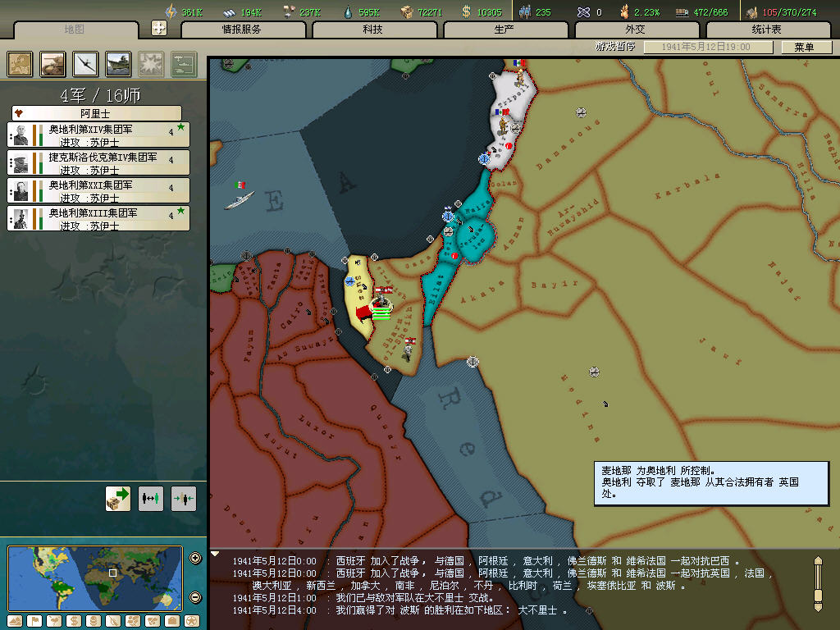Image resolution: width=840 pixels, height=630 pixels.
Task: Select the third map mode icon
Action: tap(54, 621)
